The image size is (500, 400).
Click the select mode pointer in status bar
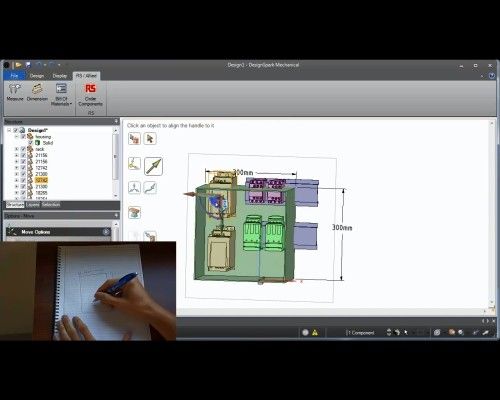[x=406, y=332]
